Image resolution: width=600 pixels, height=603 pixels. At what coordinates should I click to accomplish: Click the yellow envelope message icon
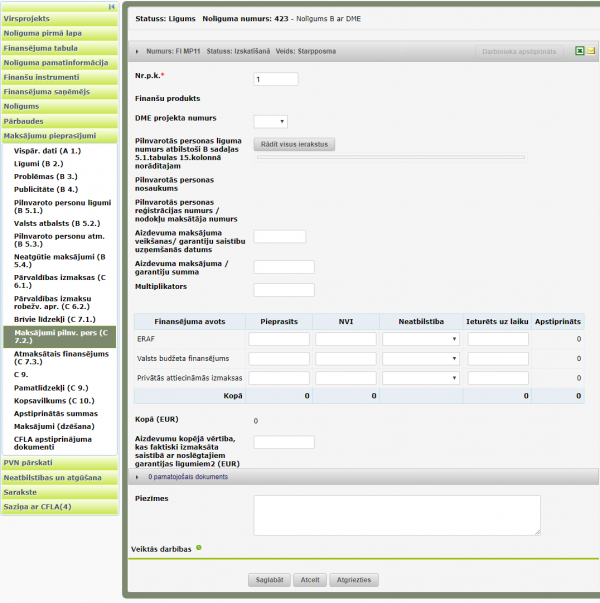point(591,51)
